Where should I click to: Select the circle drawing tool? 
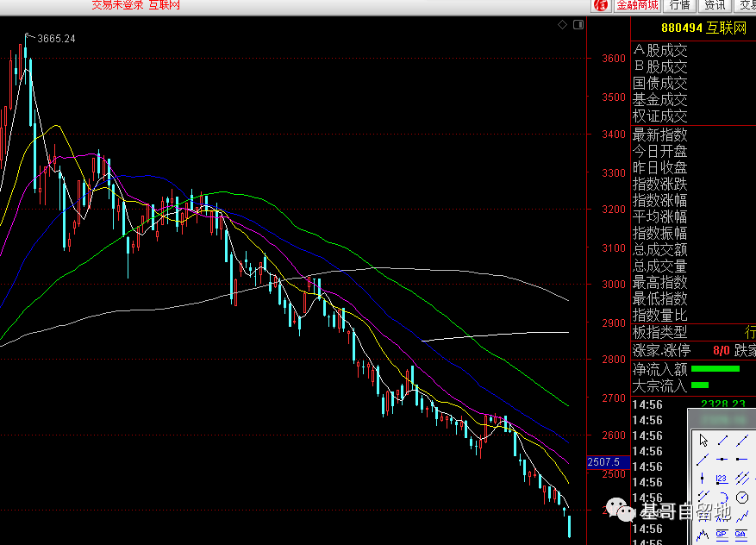pos(742,498)
